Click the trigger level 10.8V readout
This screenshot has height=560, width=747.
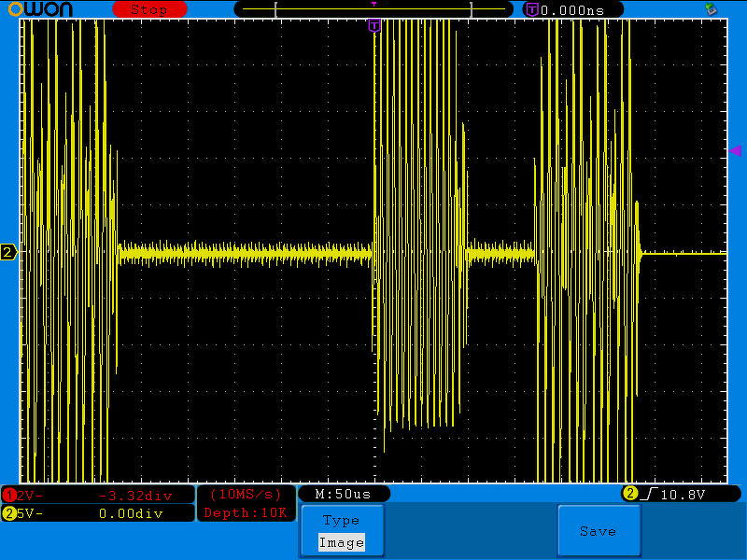[683, 495]
